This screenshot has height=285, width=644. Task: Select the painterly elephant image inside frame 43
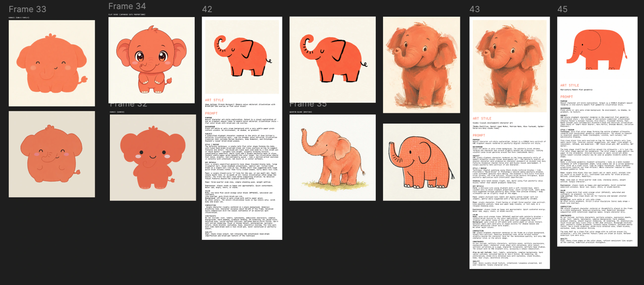point(510,66)
